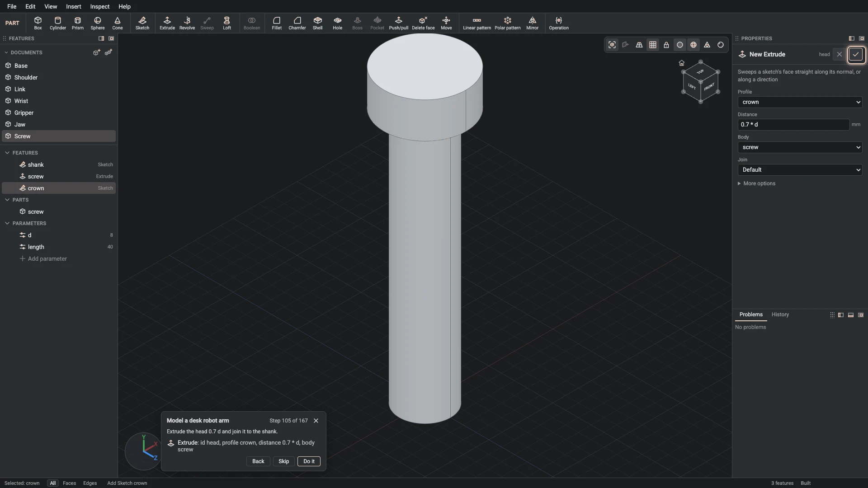Toggle the triangle mesh display option
The image size is (868, 488).
(707, 45)
